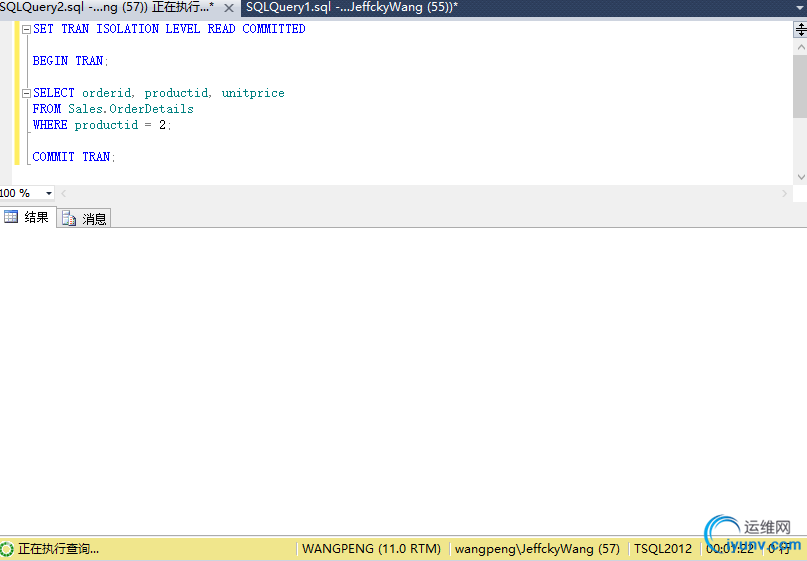This screenshot has height=561, width=807.
Task: Click the vertical scrollbar thumb in editor
Action: [800, 86]
